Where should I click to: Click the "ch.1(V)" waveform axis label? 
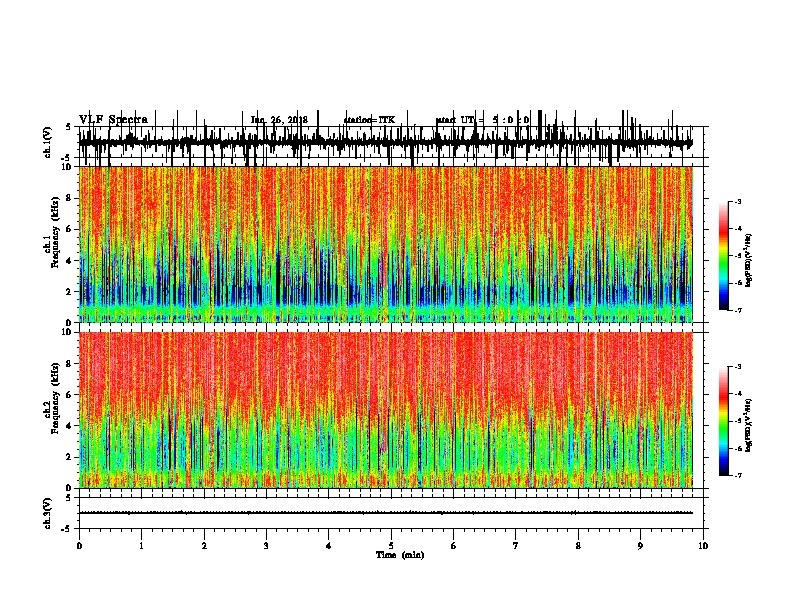click(47, 142)
